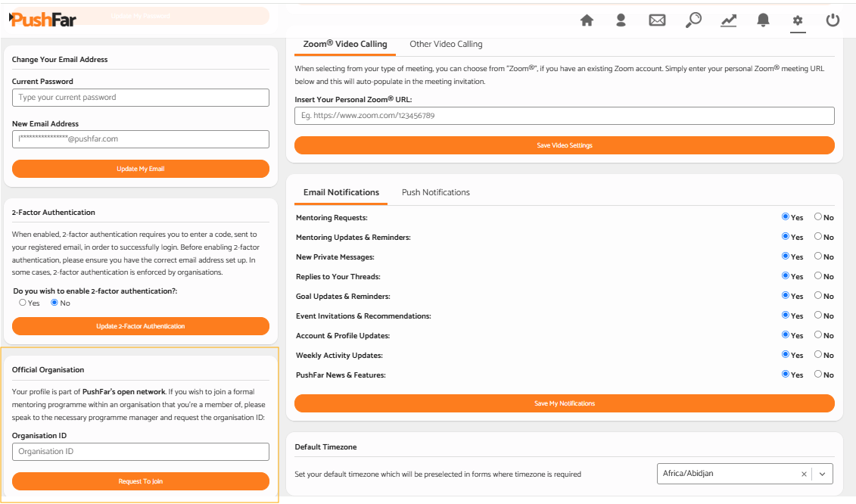Open the notifications bell icon
856x504 pixels.
763,20
